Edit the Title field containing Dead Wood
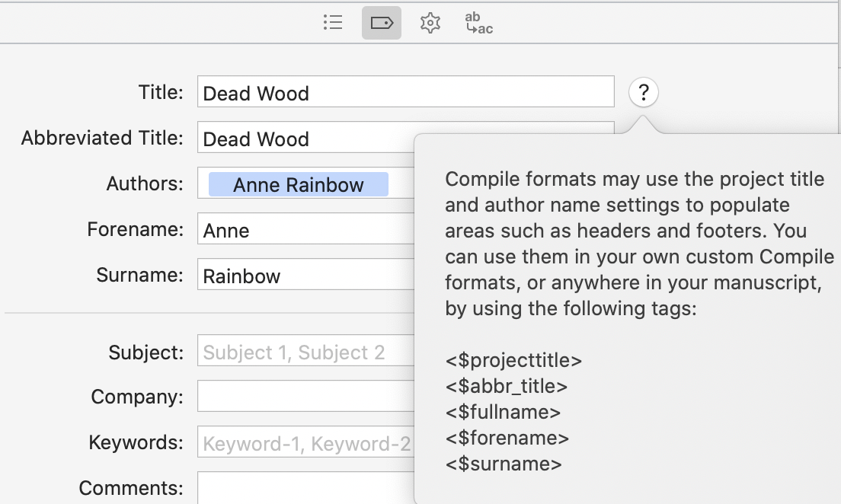The height and width of the screenshot is (504, 841). click(405, 91)
